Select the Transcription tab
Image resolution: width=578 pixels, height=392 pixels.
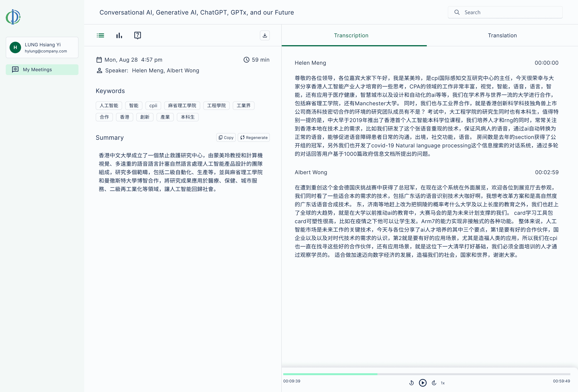point(351,35)
